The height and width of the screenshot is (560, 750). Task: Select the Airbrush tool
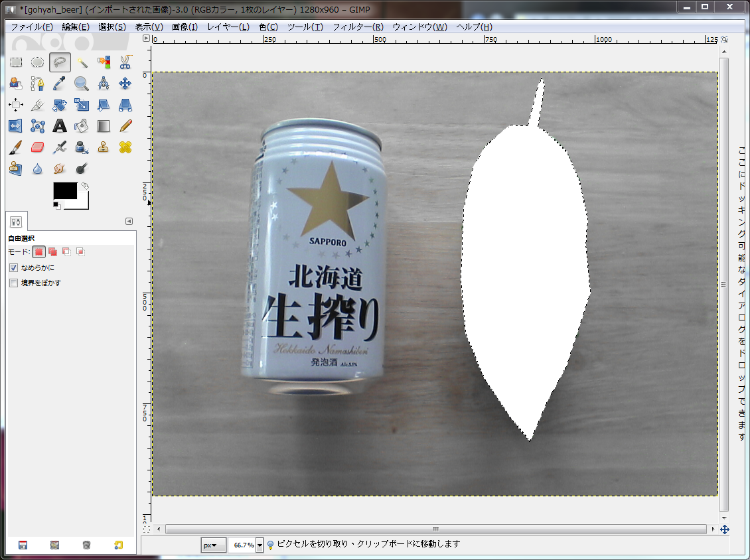[x=60, y=147]
